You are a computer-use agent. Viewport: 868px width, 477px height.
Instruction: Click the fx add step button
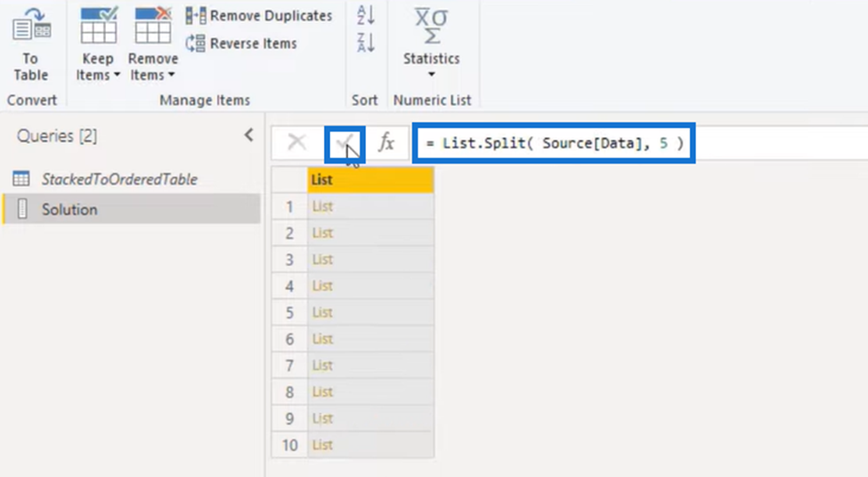[386, 142]
